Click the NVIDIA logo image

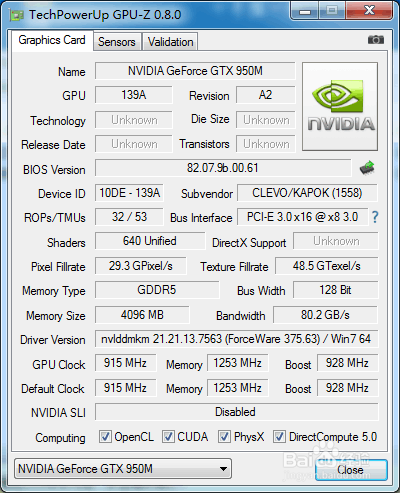(x=340, y=106)
